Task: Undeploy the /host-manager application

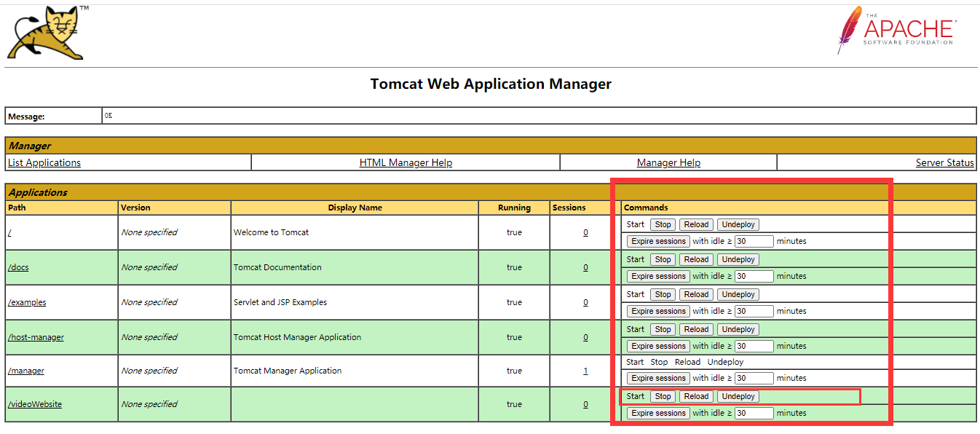Action: pos(738,329)
